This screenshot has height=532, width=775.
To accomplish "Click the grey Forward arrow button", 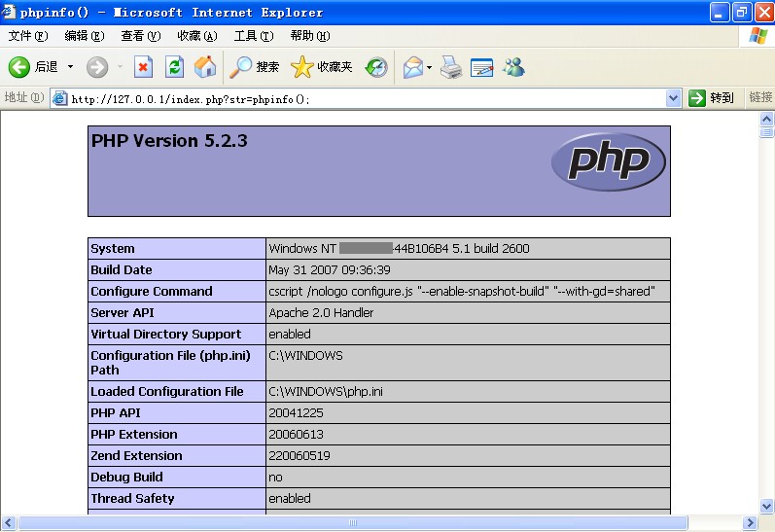I will tap(97, 67).
